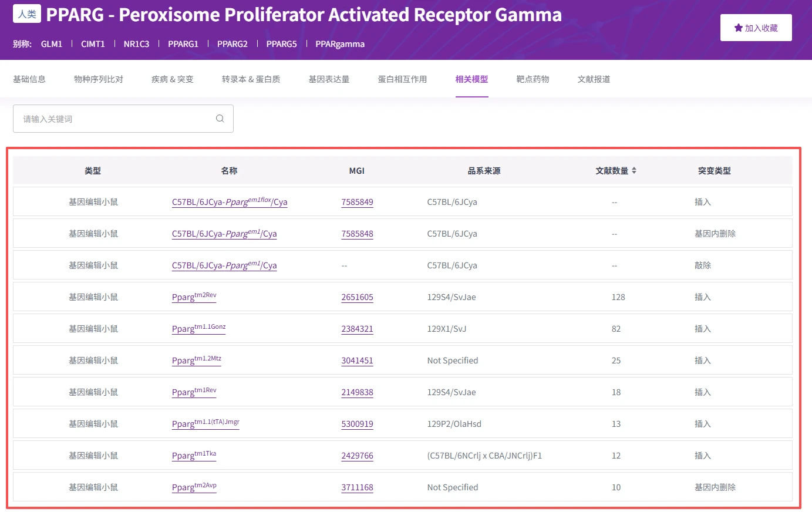
Task: Open MGI link 7585849
Action: click(x=357, y=202)
